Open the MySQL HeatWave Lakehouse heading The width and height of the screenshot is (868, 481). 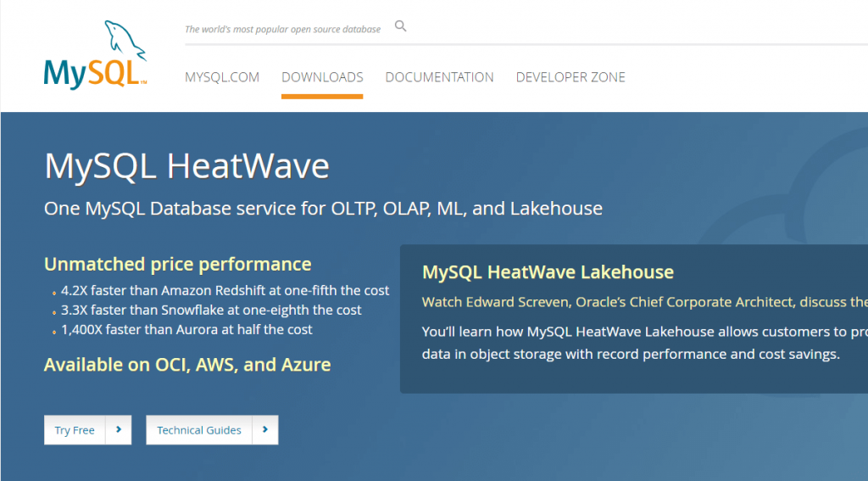coord(548,272)
